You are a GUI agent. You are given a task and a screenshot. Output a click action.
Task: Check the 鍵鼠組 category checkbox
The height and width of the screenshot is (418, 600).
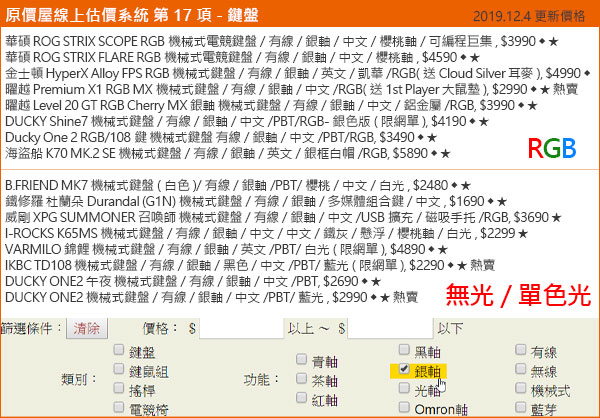[x=119, y=369]
